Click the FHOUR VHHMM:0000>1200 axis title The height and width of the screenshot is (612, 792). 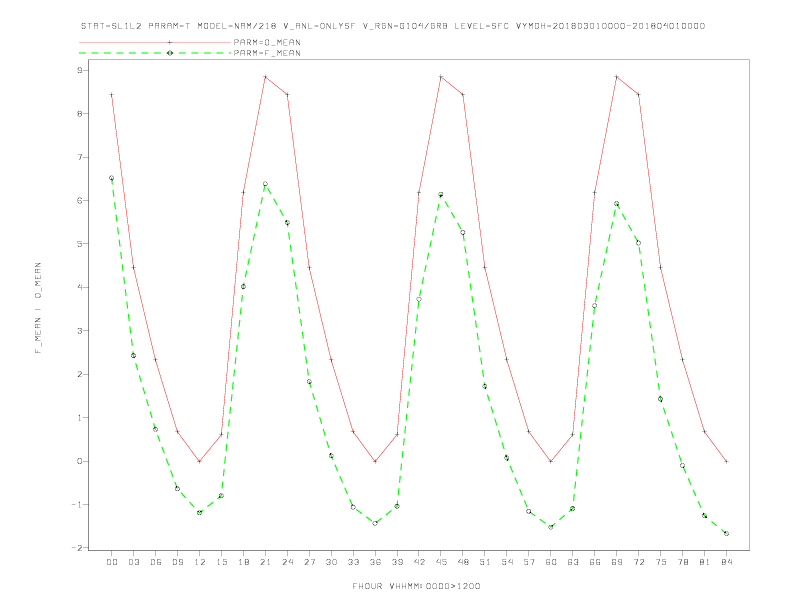(x=416, y=586)
